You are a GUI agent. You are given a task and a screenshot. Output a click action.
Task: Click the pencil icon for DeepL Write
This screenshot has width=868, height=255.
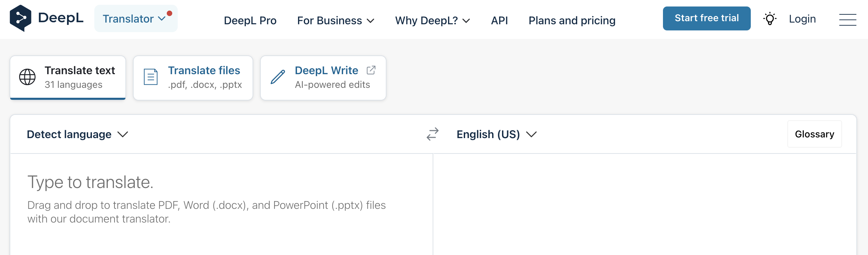point(278,77)
